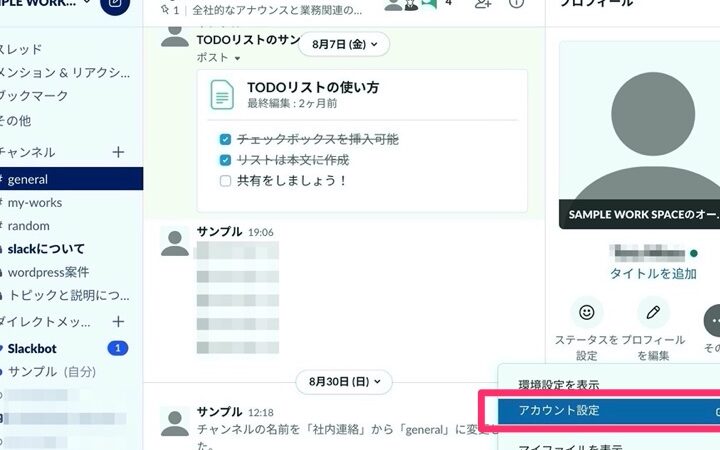Open the general channel

[x=28, y=179]
